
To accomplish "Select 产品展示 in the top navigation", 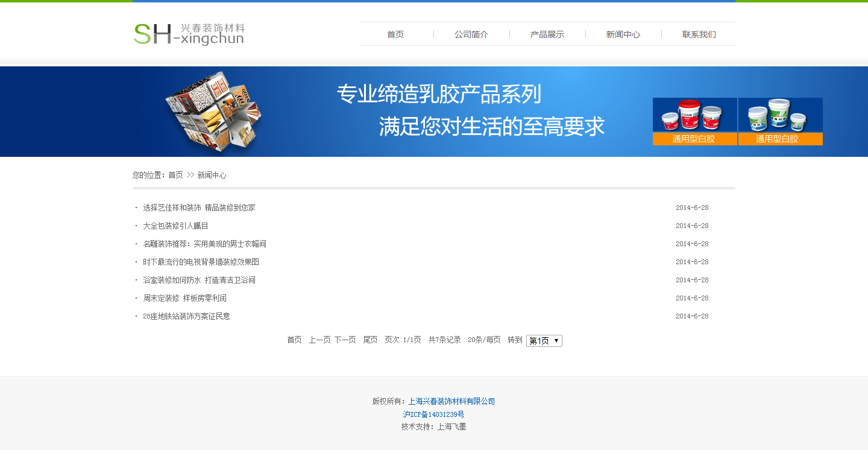I will tap(547, 34).
